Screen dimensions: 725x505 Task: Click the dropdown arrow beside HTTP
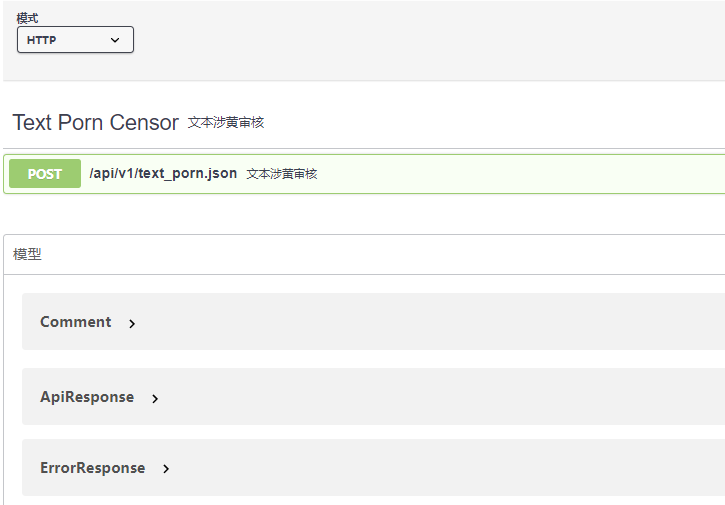click(115, 40)
